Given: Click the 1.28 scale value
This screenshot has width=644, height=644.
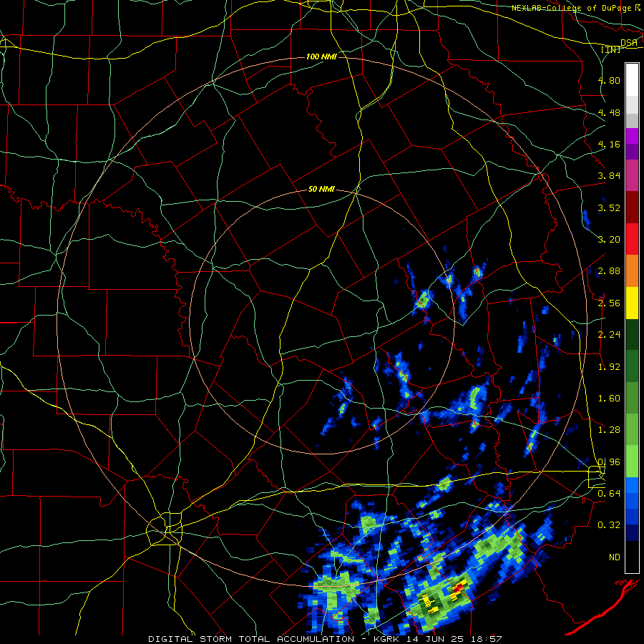Looking at the screenshot, I should coord(609,430).
